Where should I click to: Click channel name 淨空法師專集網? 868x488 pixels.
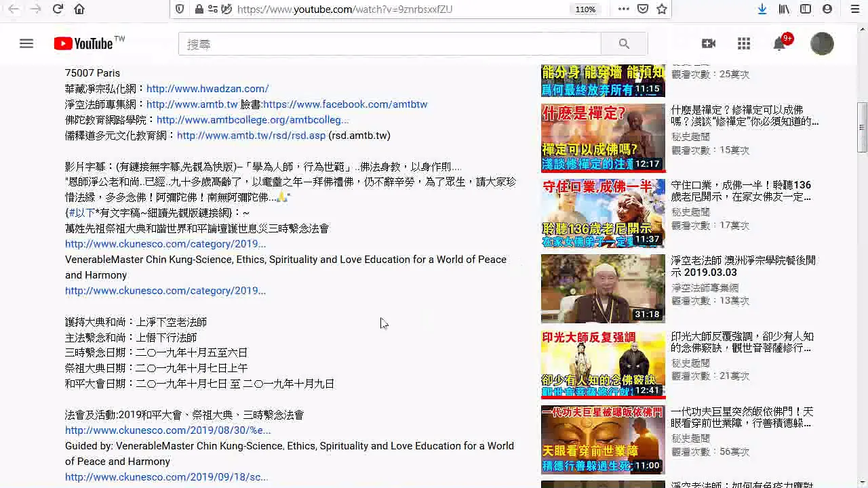[705, 287]
